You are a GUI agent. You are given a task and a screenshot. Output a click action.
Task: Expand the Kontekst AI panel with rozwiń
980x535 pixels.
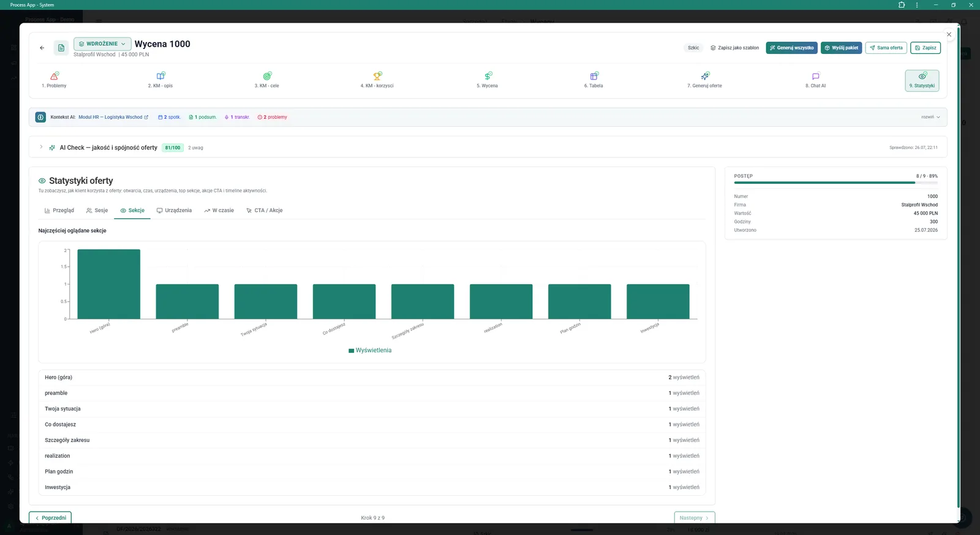coord(930,117)
